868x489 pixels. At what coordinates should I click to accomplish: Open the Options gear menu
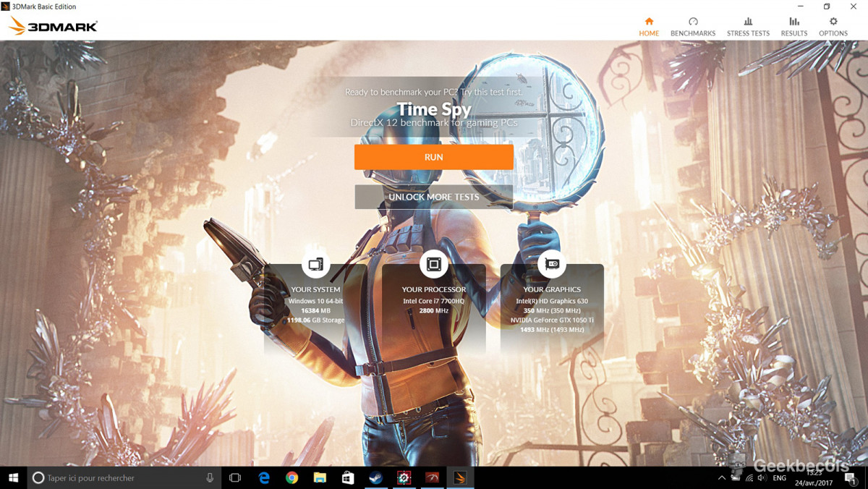click(x=833, y=27)
